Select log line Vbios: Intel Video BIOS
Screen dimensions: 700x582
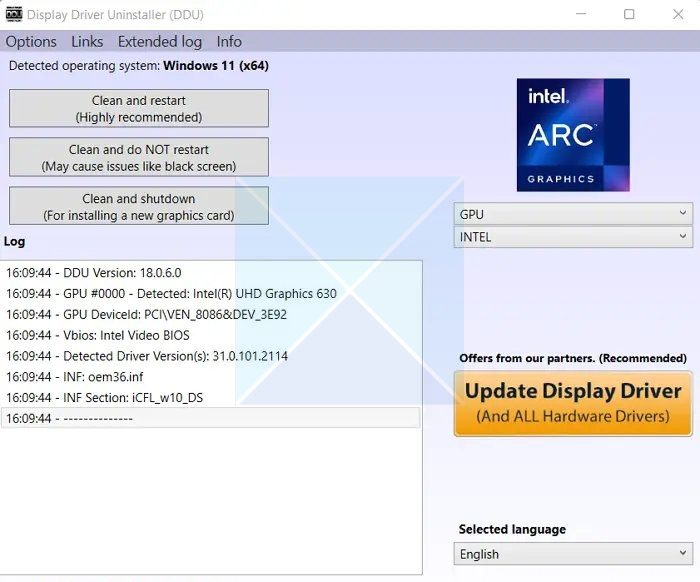[x=211, y=335]
